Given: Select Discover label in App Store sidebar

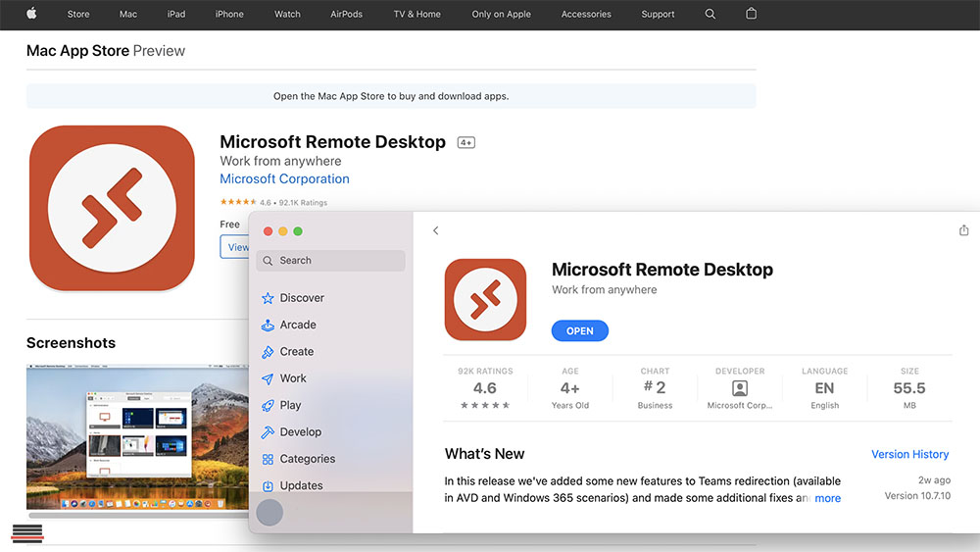Looking at the screenshot, I should point(302,298).
